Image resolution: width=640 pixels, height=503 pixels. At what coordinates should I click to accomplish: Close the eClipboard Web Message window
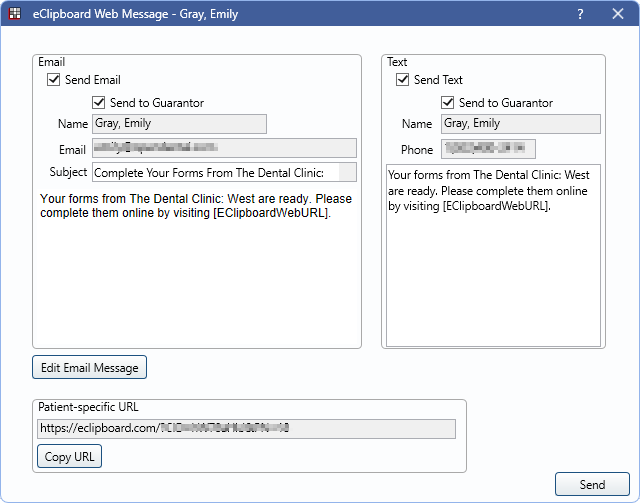pyautogui.click(x=617, y=15)
